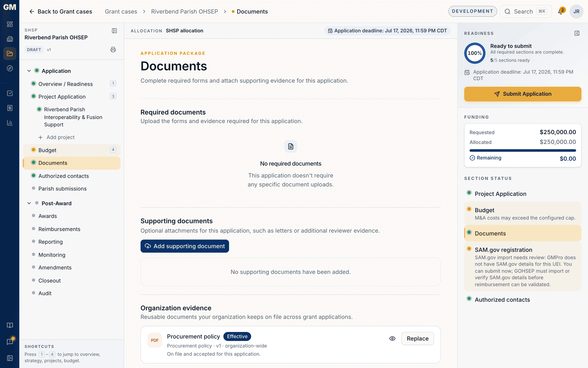Open the compass explore icon in left rail

pyautogui.click(x=10, y=68)
